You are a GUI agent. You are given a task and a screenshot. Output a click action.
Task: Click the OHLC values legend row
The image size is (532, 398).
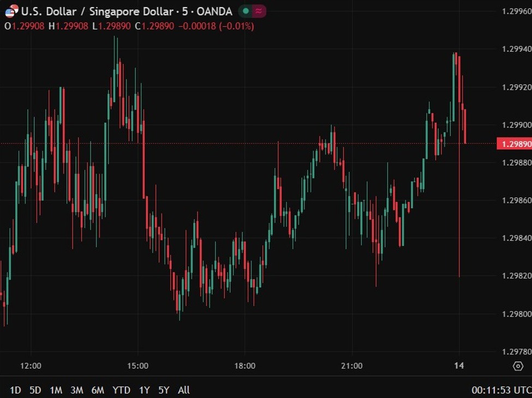point(129,26)
